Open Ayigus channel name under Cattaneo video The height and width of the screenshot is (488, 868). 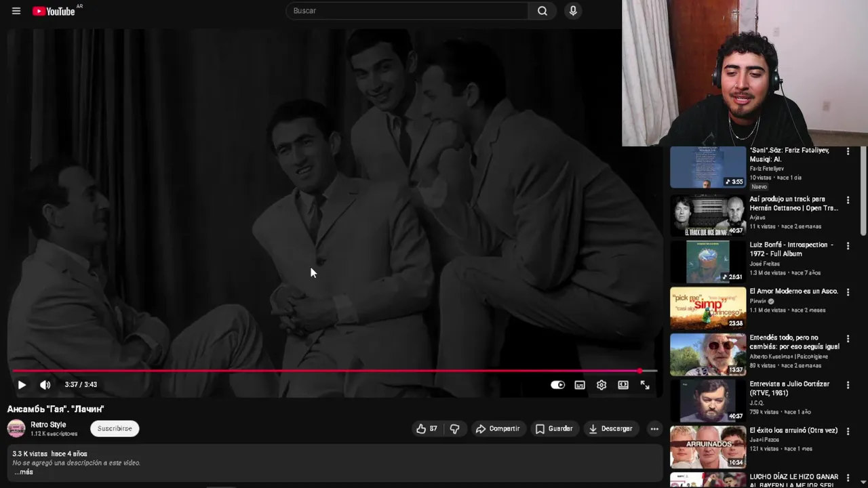757,218
